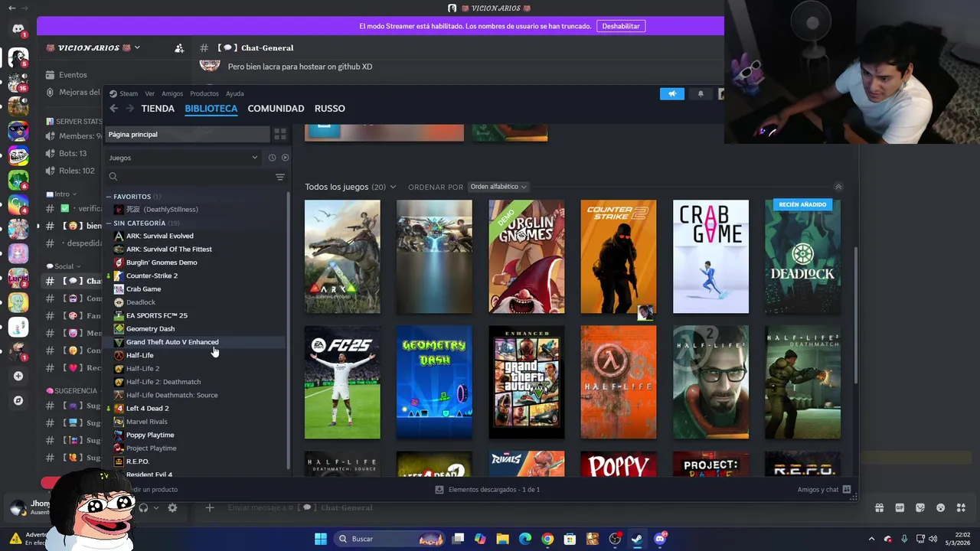The image size is (980, 551).
Task: Open the Ayuda menu in Steam
Action: pos(235,93)
